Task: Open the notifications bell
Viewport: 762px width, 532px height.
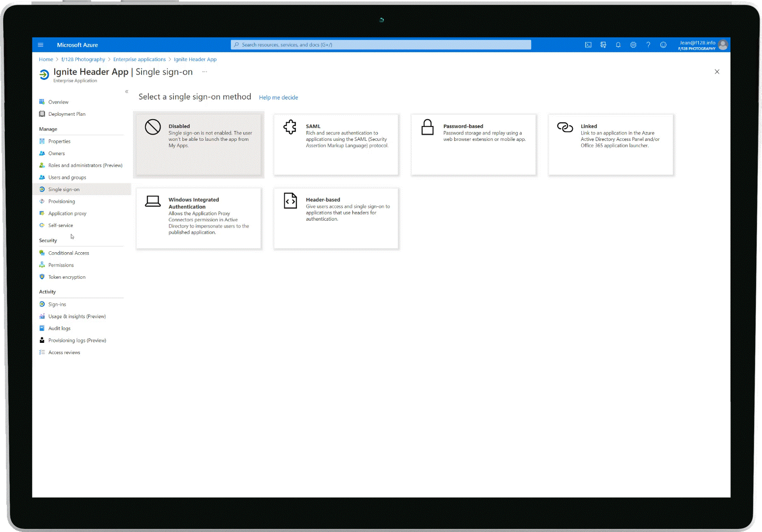Action: (x=618, y=45)
